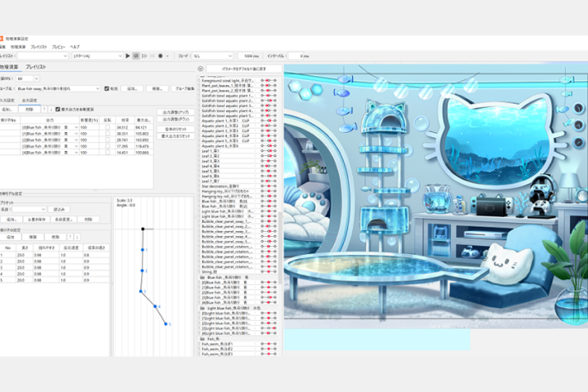588x392 pixels.
Task: Move pendulum row up with arrow icon
Action: (70, 237)
